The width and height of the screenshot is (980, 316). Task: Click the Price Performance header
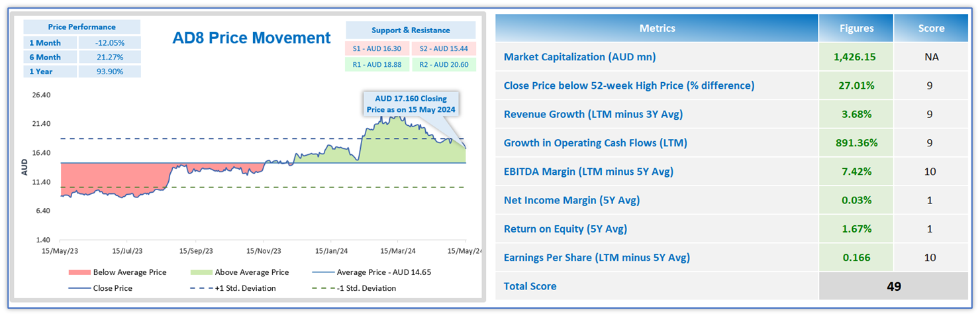coord(82,27)
